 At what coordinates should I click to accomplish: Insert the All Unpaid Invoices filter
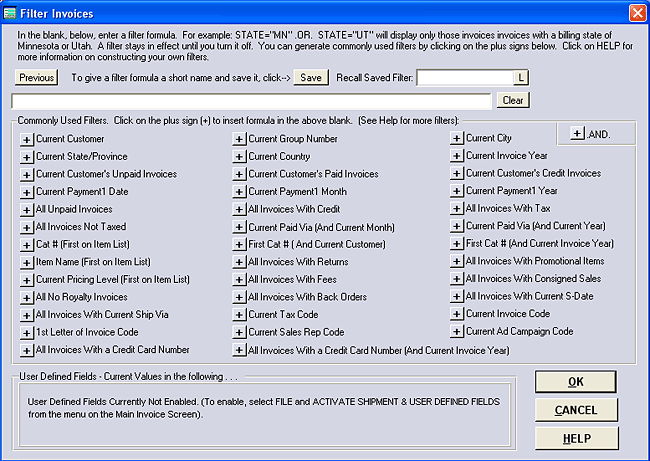coord(26,209)
